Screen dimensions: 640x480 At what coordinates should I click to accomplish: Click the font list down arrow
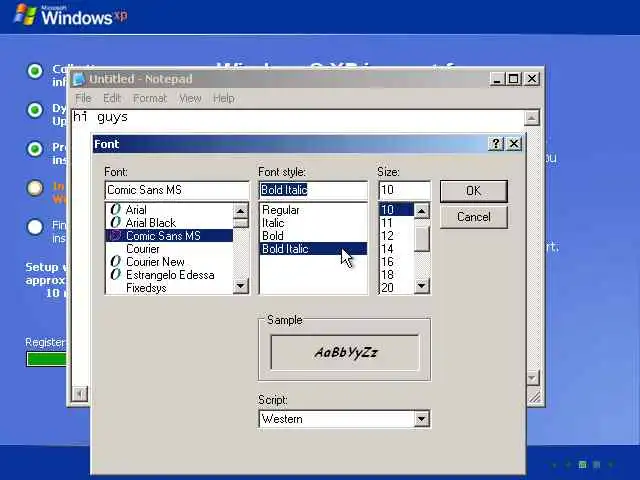(241, 286)
